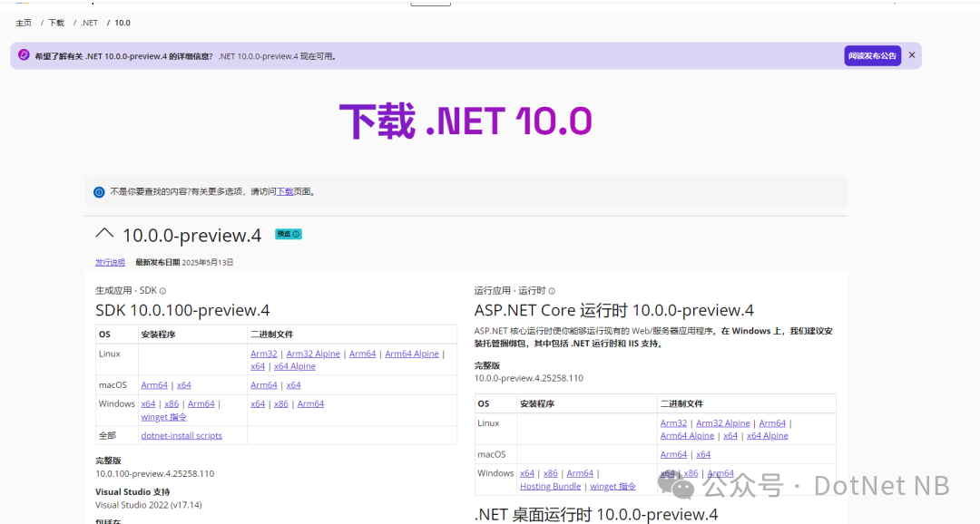Download ASP.NET Core macOS Arm64 binary
This screenshot has width=980, height=524.
pos(673,455)
